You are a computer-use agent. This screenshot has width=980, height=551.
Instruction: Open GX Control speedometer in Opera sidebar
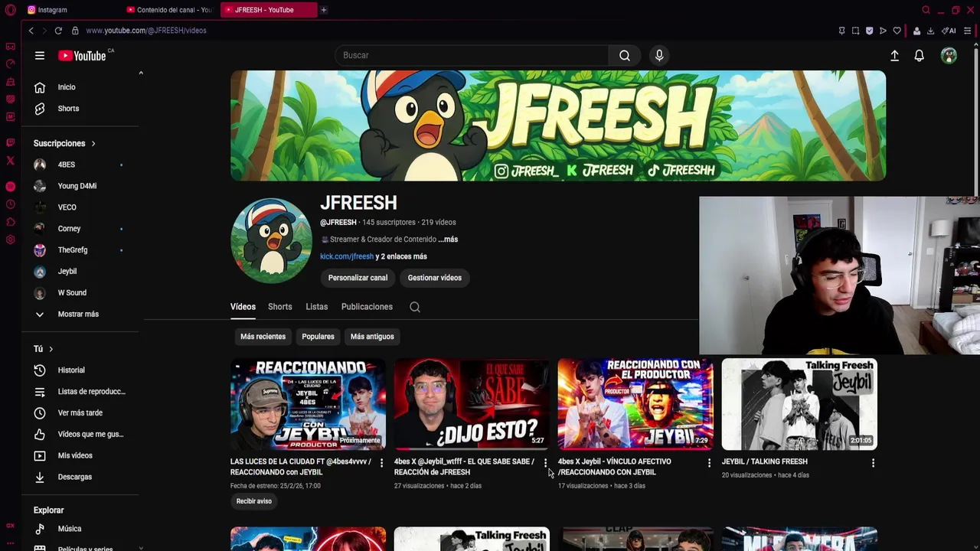click(x=10, y=64)
